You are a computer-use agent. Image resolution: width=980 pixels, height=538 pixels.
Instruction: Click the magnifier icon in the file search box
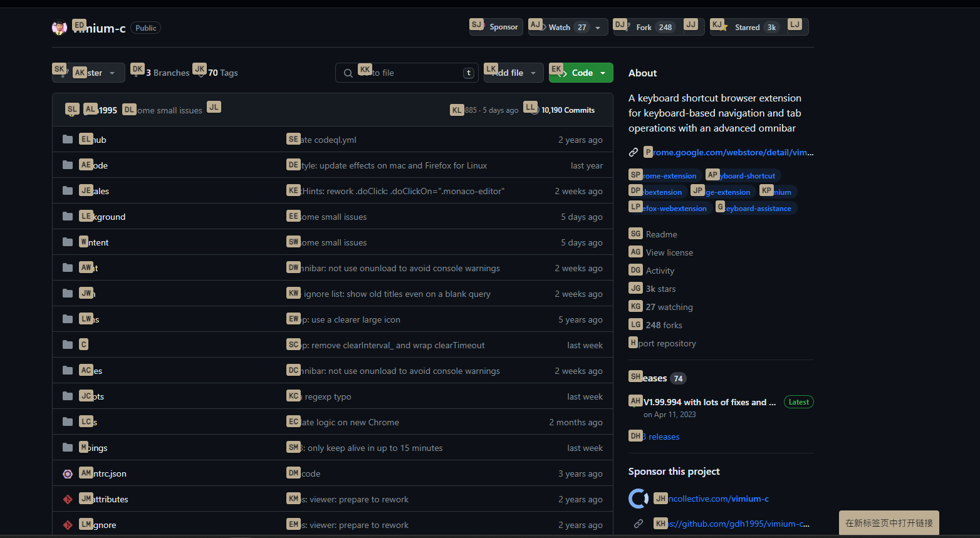(x=348, y=73)
